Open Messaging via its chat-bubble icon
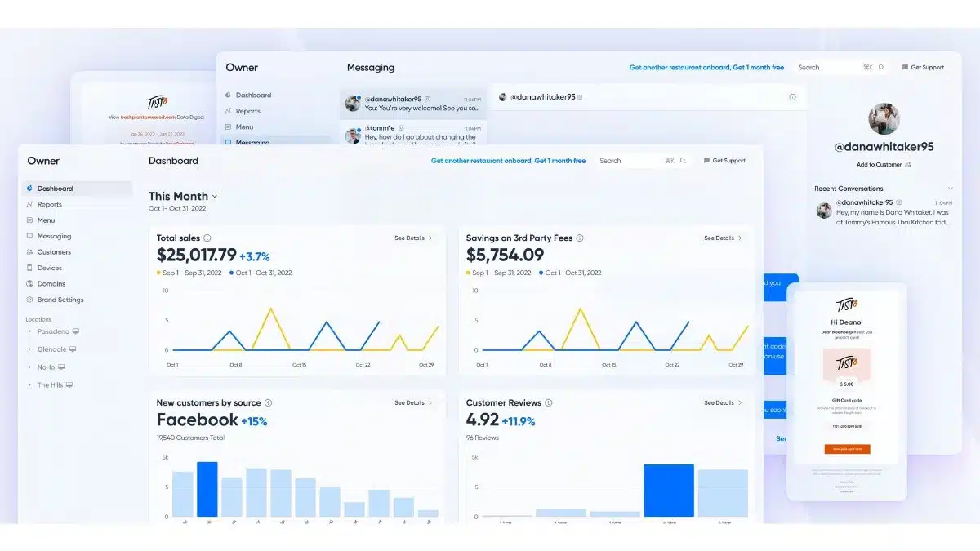 [x=28, y=236]
